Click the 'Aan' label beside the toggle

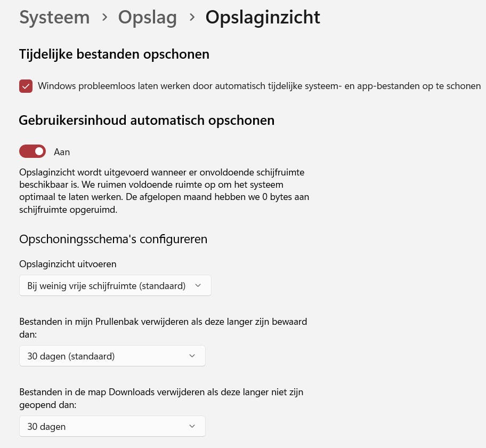point(62,152)
